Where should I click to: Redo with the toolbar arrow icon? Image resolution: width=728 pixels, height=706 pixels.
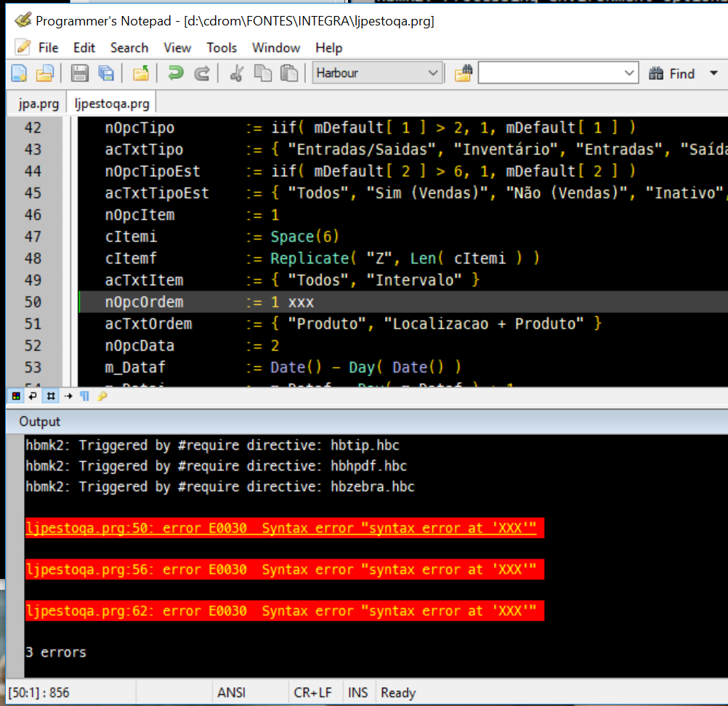(x=203, y=73)
